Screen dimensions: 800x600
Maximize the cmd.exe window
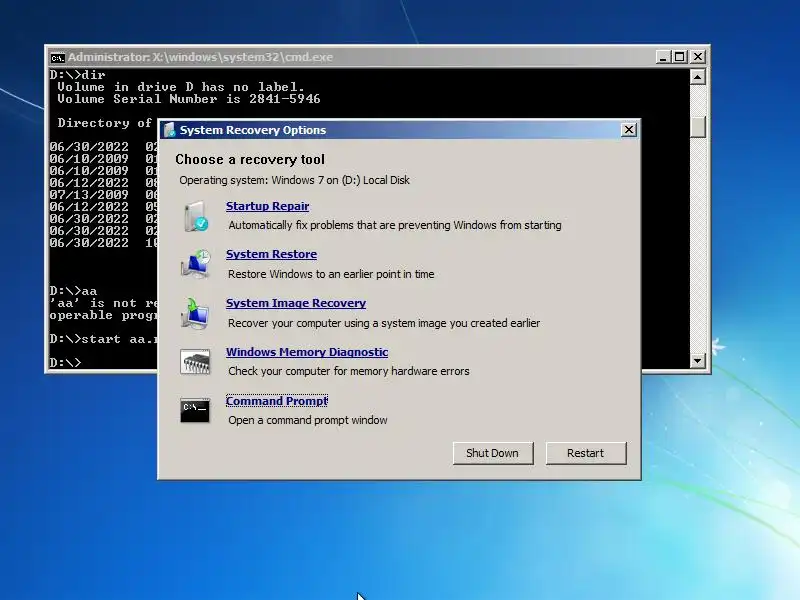click(x=680, y=57)
